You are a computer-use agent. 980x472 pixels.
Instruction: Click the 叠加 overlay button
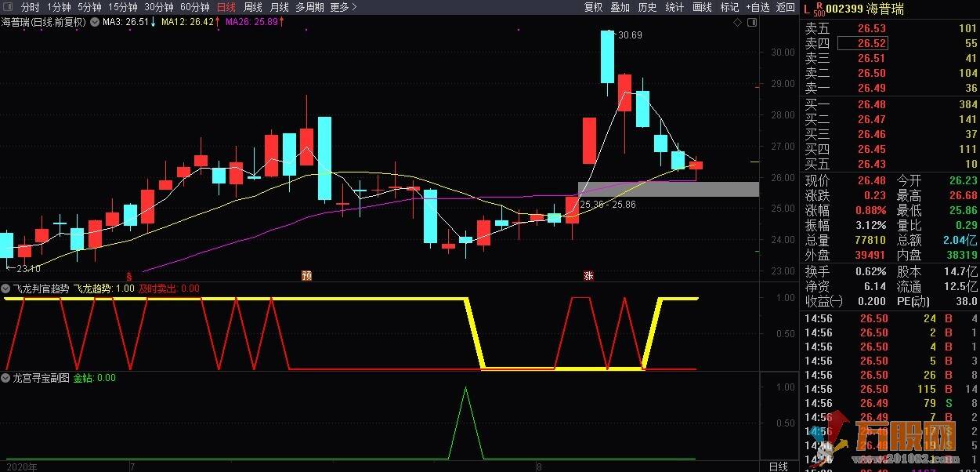click(x=620, y=7)
